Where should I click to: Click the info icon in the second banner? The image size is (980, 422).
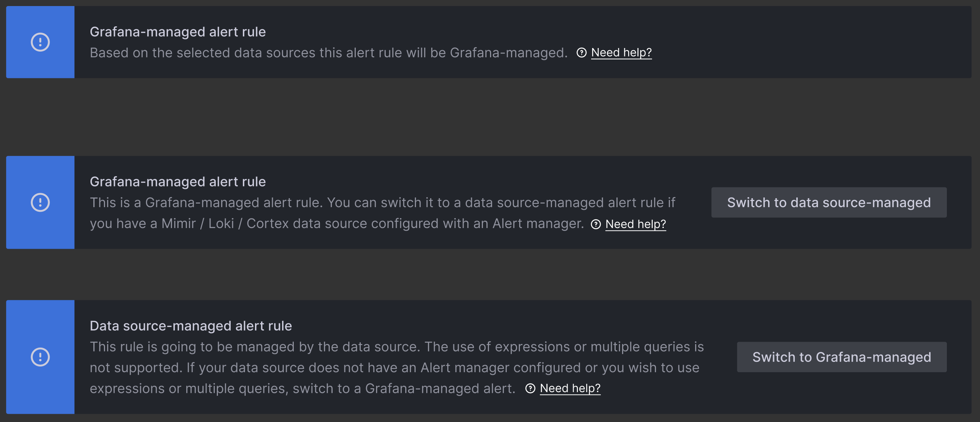pos(40,202)
